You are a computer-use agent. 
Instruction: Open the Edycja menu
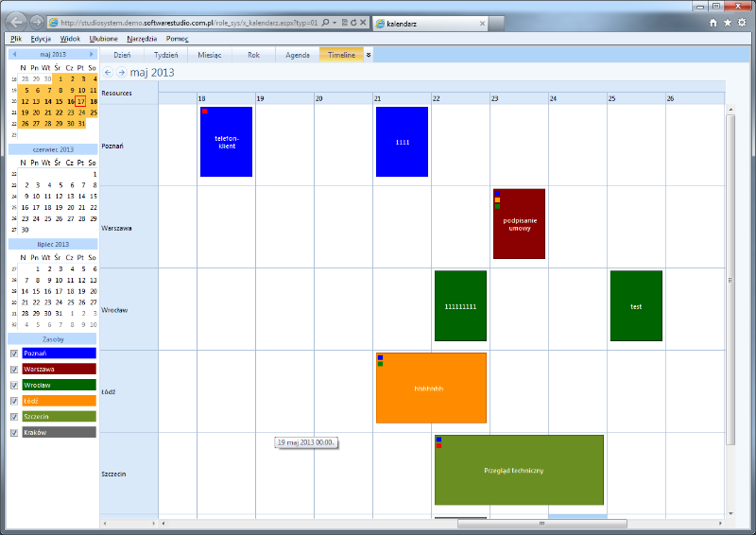[x=41, y=39]
